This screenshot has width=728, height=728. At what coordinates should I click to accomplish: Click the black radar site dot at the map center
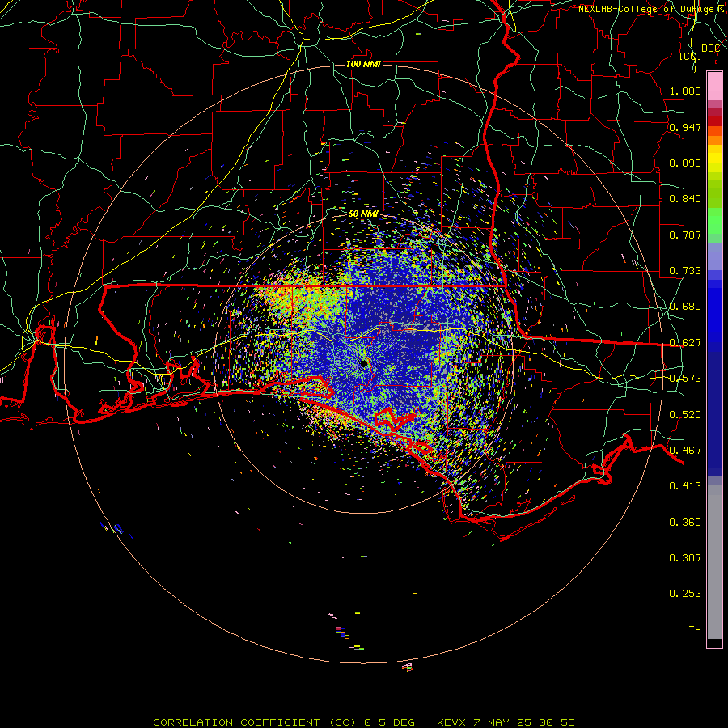click(364, 363)
